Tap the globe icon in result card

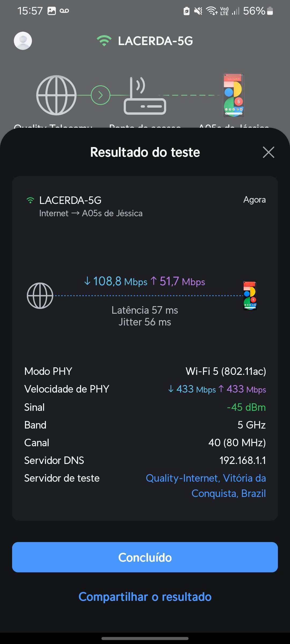(x=40, y=295)
